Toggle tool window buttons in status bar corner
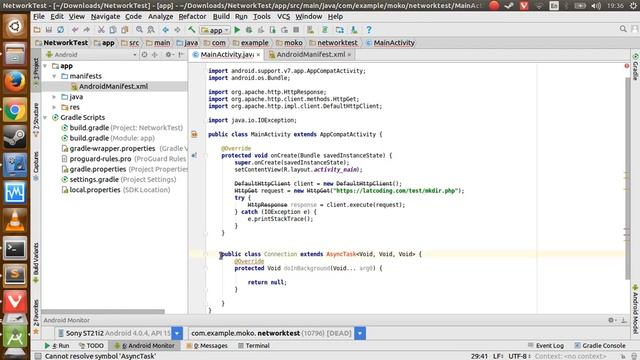 pos(38,356)
